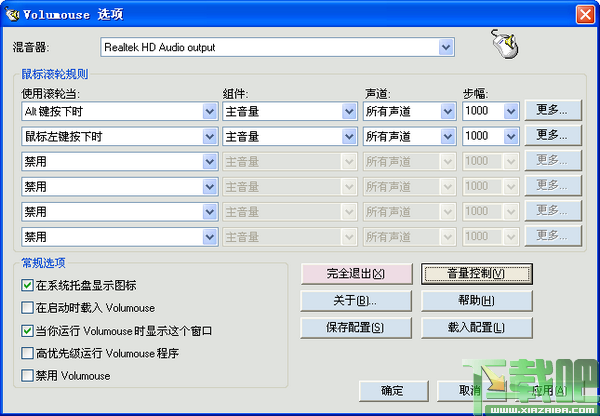Image resolution: width=600 pixels, height=416 pixels.
Task: Check the 禁用 Volumouse checkbox
Action: pyautogui.click(x=27, y=375)
